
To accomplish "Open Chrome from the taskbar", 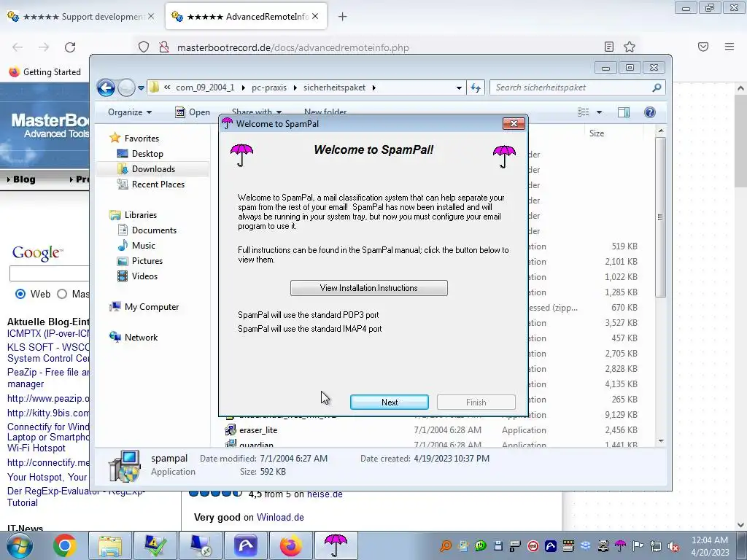I will (x=65, y=545).
